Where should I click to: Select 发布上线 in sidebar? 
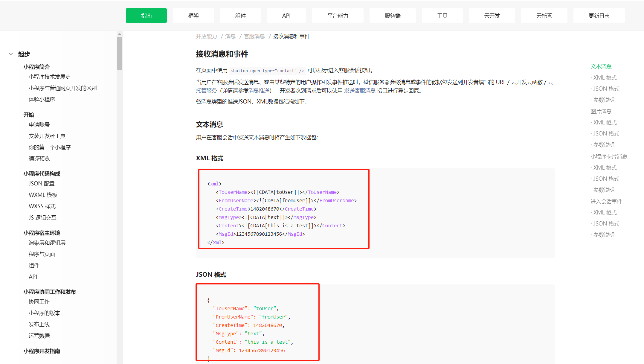(39, 325)
